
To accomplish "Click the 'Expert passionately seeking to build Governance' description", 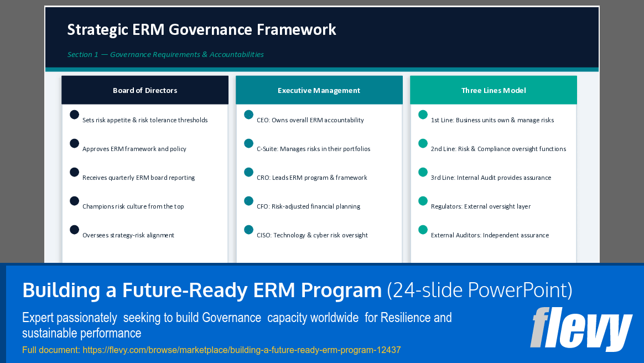I will (x=237, y=325).
